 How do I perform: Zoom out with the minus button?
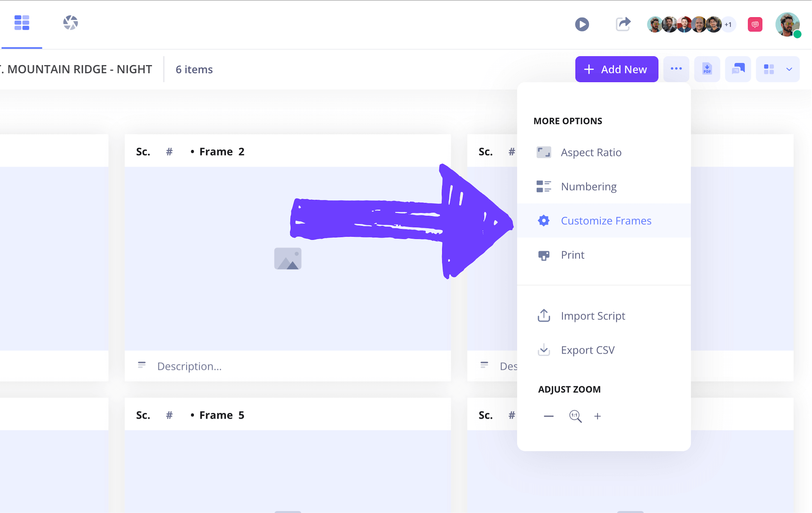[x=548, y=416]
